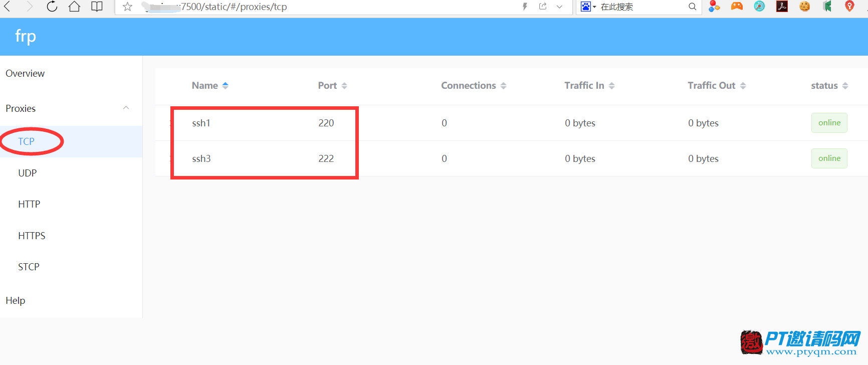The height and width of the screenshot is (365, 868).
Task: Click the browser search input field
Action: tap(642, 7)
